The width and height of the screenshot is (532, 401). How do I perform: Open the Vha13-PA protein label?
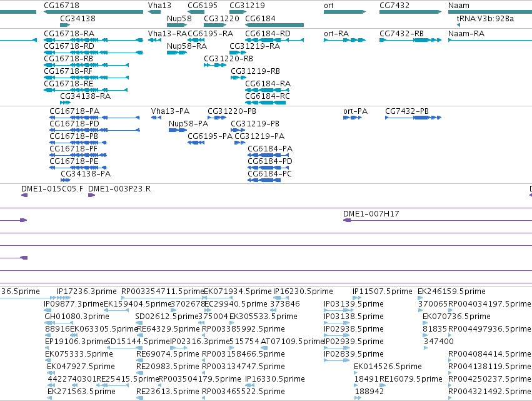[x=170, y=111]
